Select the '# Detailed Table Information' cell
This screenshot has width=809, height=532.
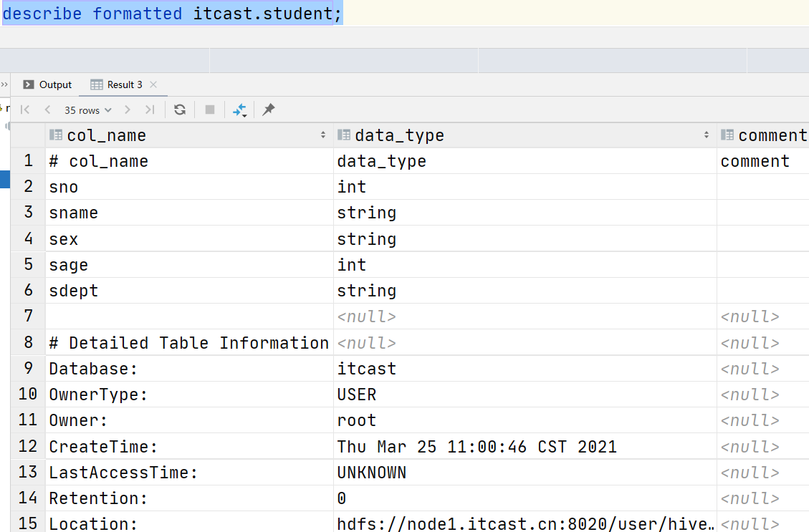189,343
